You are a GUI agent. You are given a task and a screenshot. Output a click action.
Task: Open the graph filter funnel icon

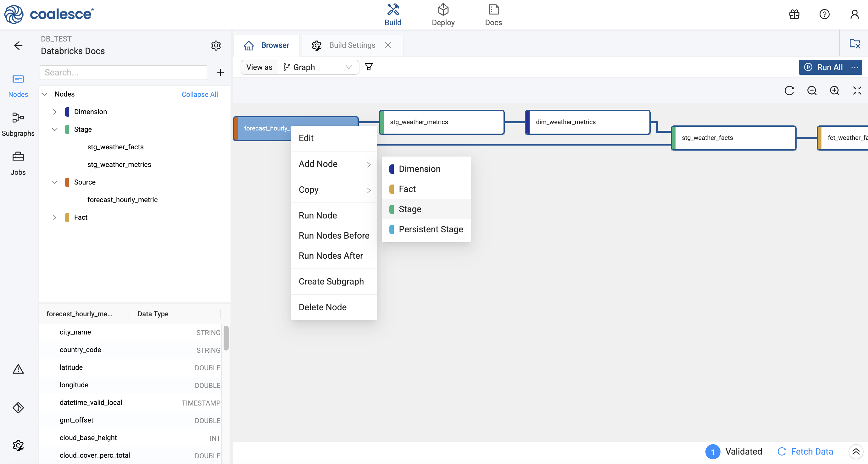click(369, 67)
